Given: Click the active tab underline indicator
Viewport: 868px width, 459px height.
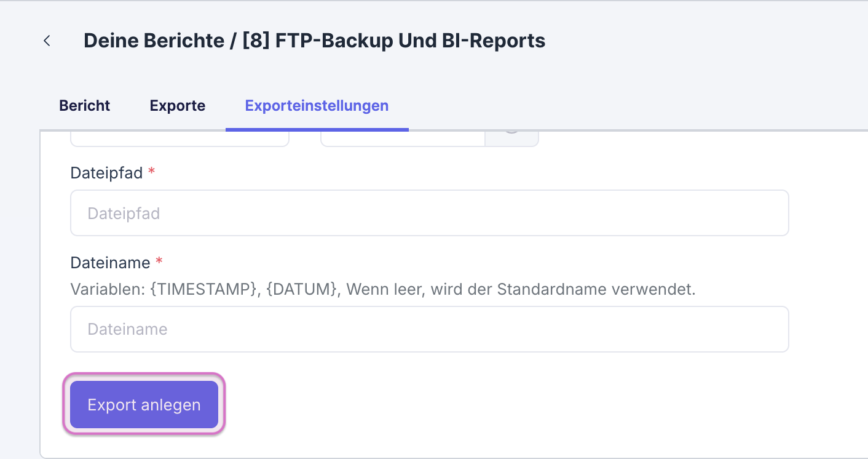Looking at the screenshot, I should tap(317, 128).
